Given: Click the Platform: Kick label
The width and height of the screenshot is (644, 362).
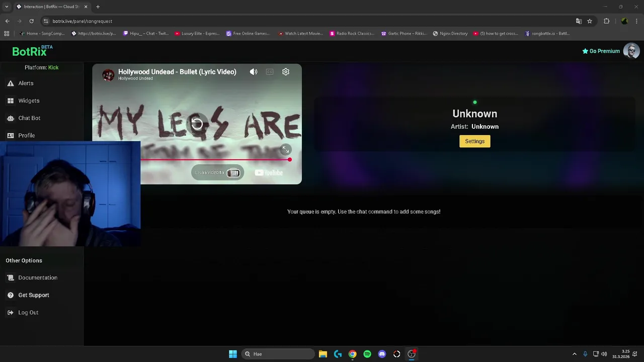Looking at the screenshot, I should tap(42, 67).
